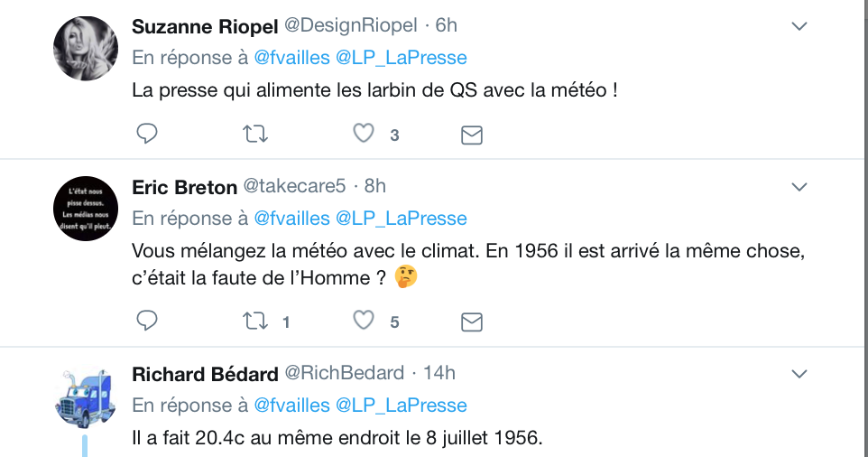Image resolution: width=868 pixels, height=457 pixels.
Task: Open Richard Bédard's profile name link
Action: click(205, 375)
